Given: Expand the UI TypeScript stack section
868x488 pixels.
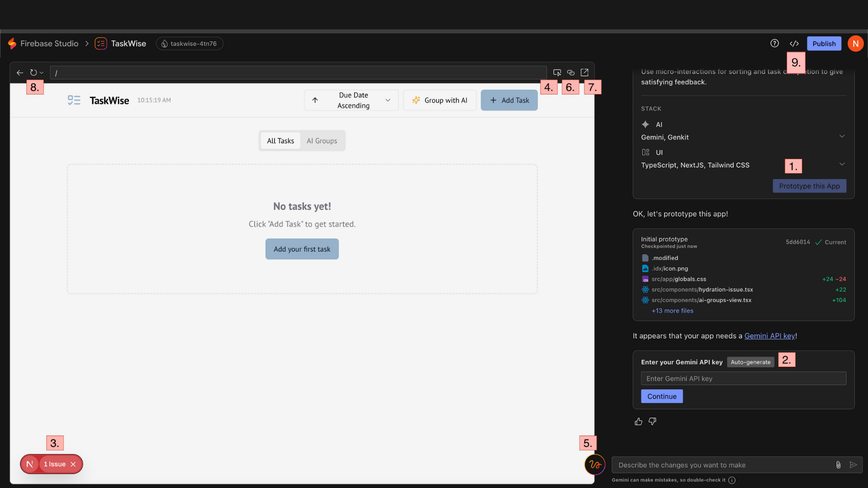Looking at the screenshot, I should click(x=842, y=164).
